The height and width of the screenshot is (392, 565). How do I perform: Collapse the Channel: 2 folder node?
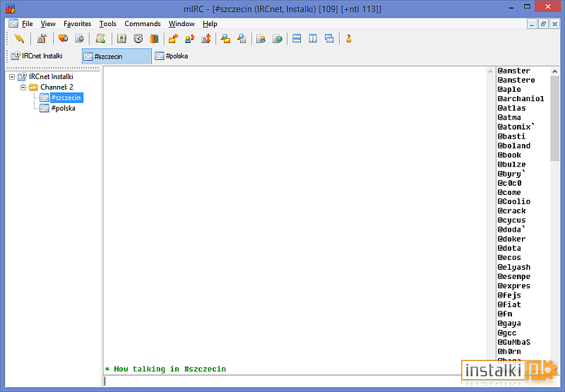(x=23, y=87)
